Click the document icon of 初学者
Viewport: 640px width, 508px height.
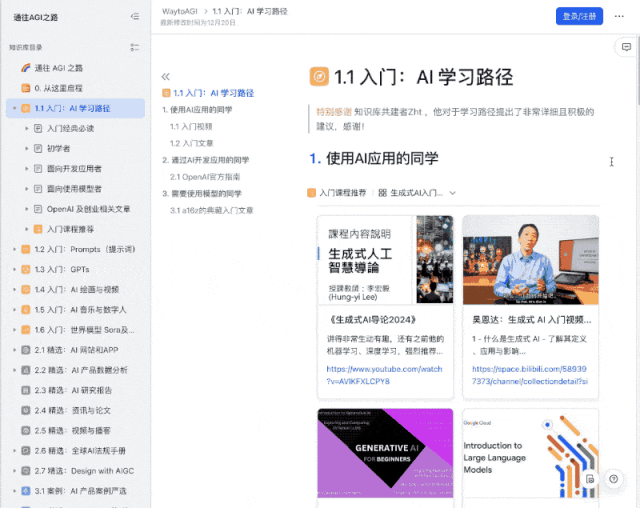click(38, 149)
